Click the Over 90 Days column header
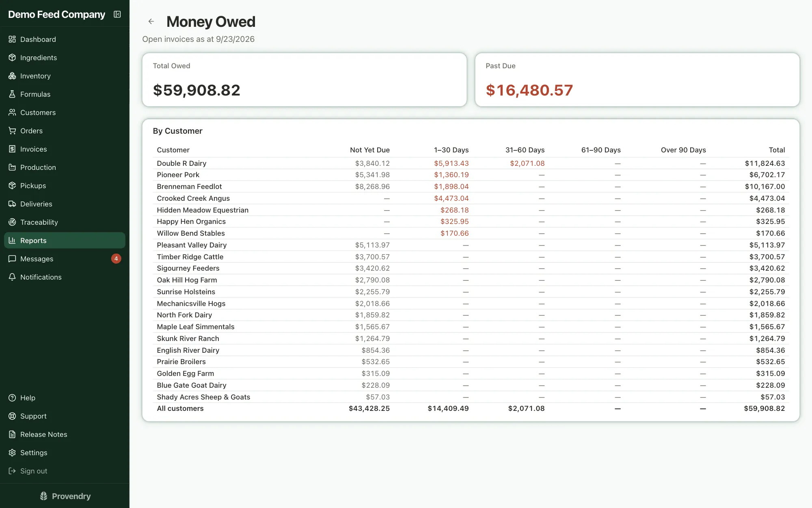The height and width of the screenshot is (508, 812). point(683,150)
